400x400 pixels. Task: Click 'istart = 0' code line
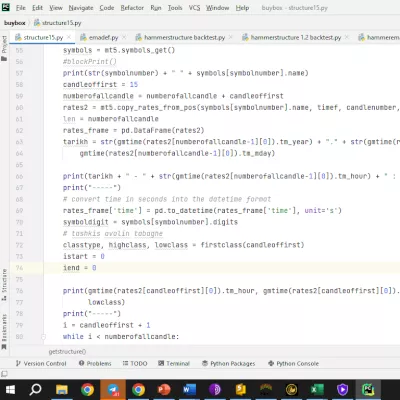84,257
